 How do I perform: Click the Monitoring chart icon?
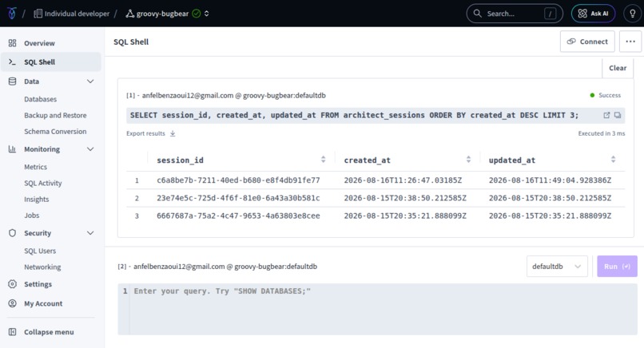[12, 149]
